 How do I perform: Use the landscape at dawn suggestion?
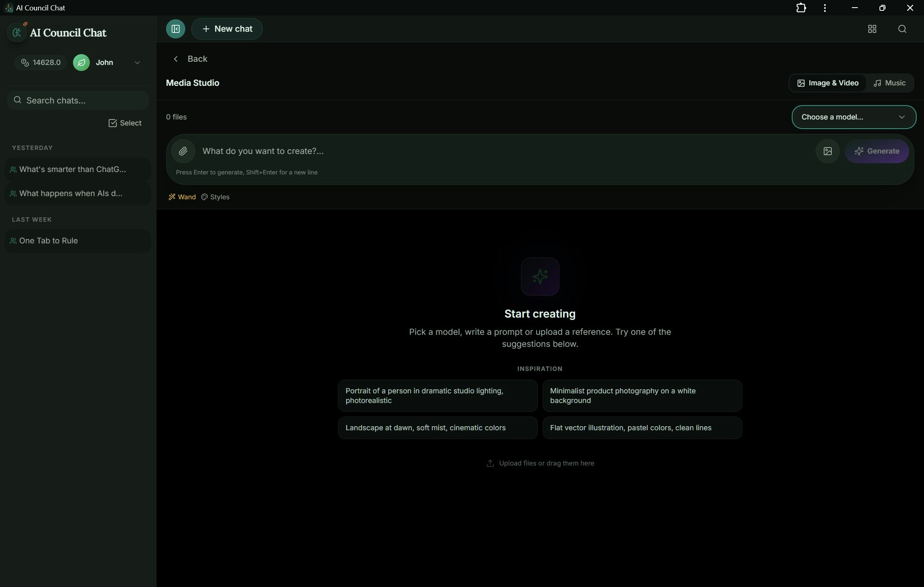pos(438,428)
